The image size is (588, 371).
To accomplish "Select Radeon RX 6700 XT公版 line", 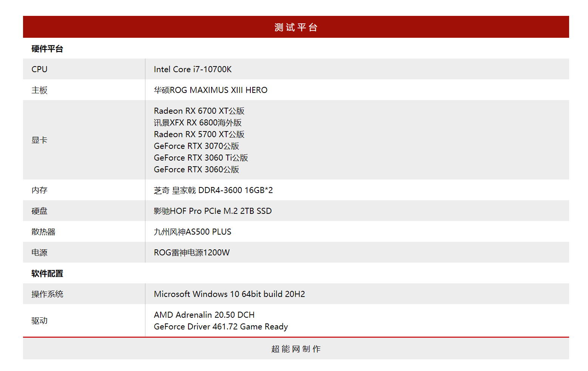I will pyautogui.click(x=199, y=111).
